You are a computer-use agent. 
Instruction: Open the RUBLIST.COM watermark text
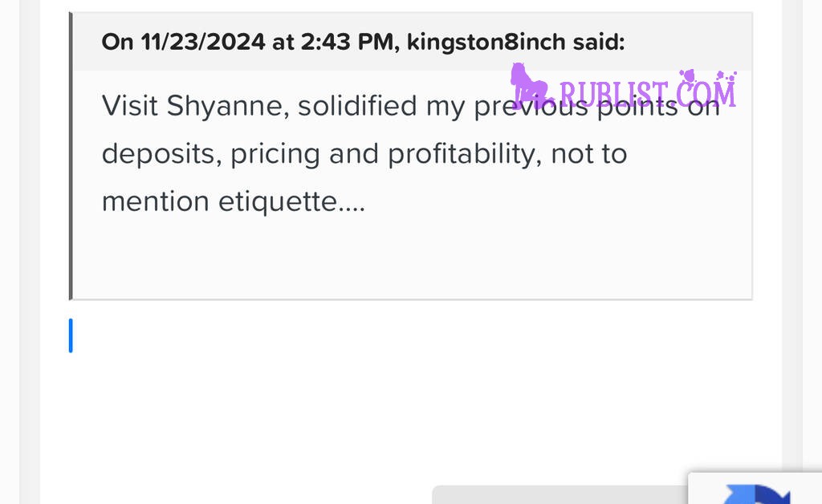pos(648,93)
